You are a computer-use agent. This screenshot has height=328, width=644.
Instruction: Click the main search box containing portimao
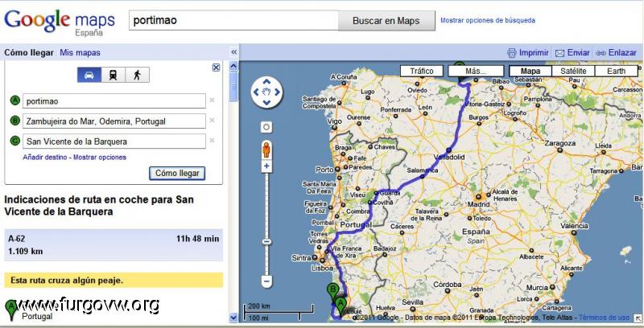pos(233,21)
